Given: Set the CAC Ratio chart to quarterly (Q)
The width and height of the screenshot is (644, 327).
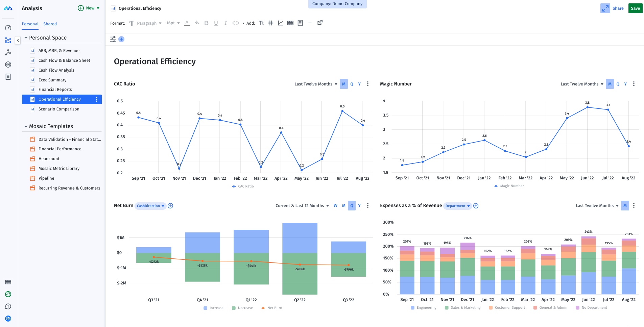Looking at the screenshot, I should click(x=352, y=84).
